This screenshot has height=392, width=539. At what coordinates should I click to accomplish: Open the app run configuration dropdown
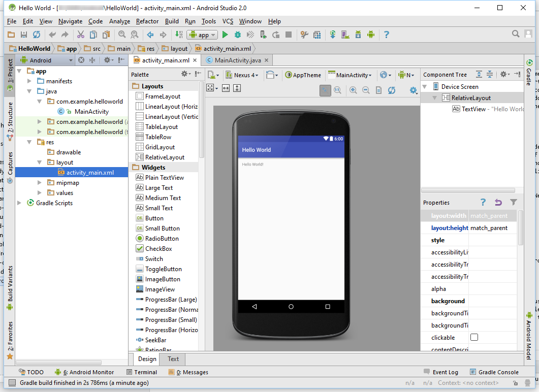point(202,35)
